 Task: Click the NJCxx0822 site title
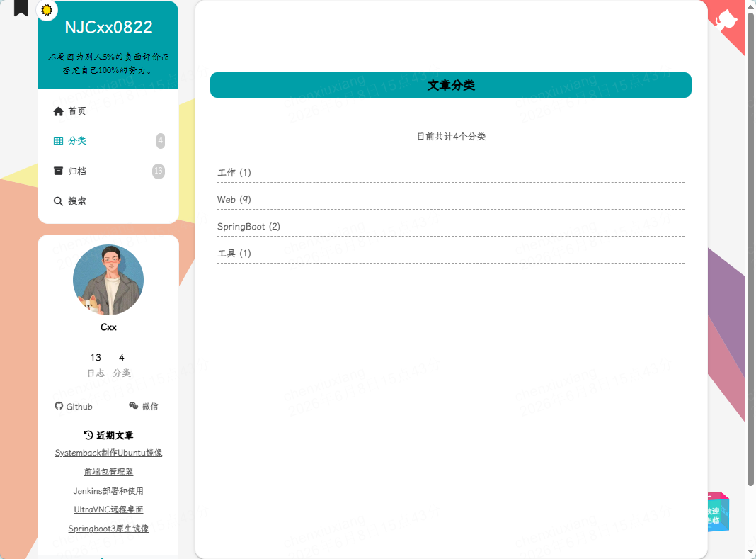[x=108, y=27]
